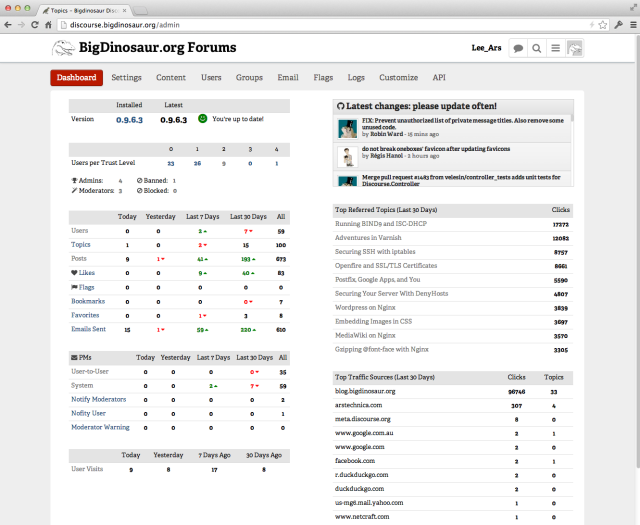Click the blog.bigdinosaur.org traffic source row
Screen dimensions: 640x525
pos(453,392)
